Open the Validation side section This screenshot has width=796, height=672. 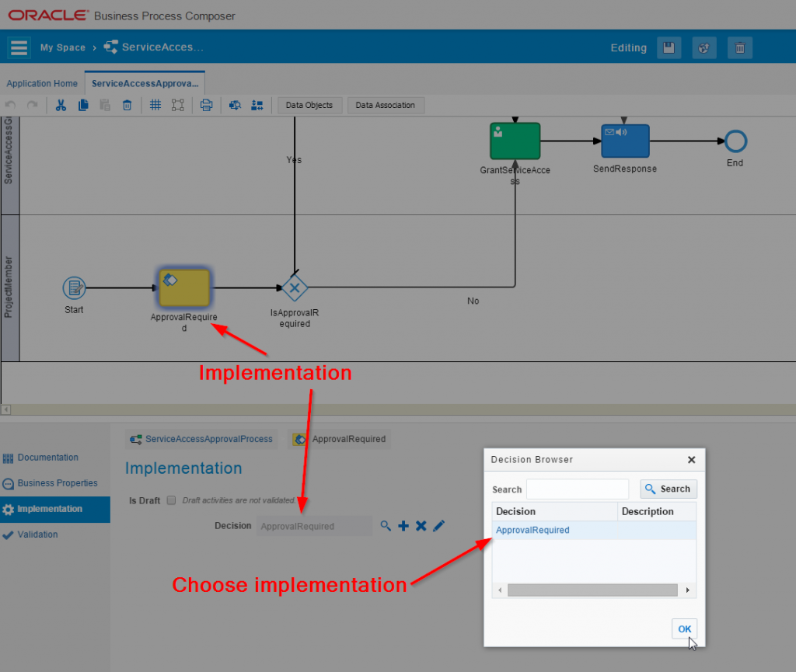(37, 534)
